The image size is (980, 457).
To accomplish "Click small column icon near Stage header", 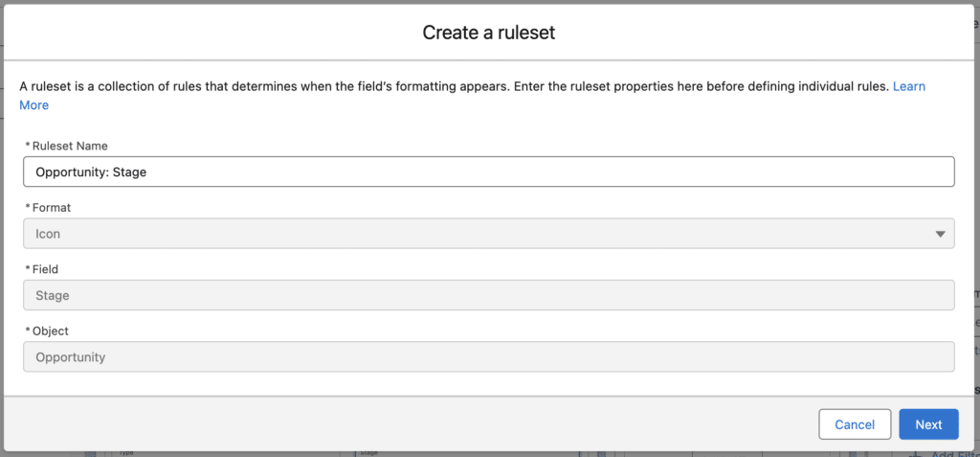I will [x=599, y=453].
